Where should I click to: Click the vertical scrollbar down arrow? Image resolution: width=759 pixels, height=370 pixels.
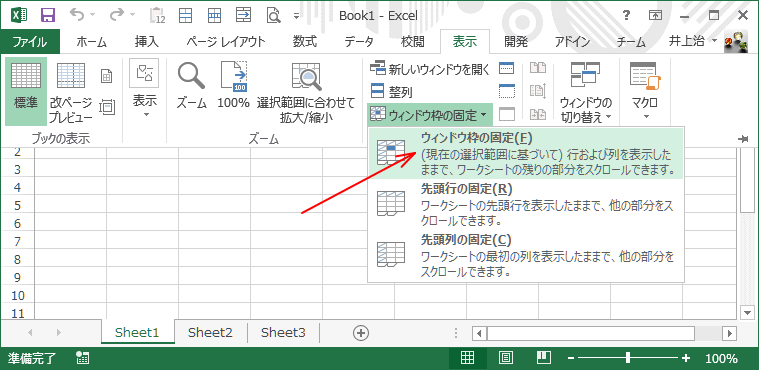pyautogui.click(x=748, y=312)
